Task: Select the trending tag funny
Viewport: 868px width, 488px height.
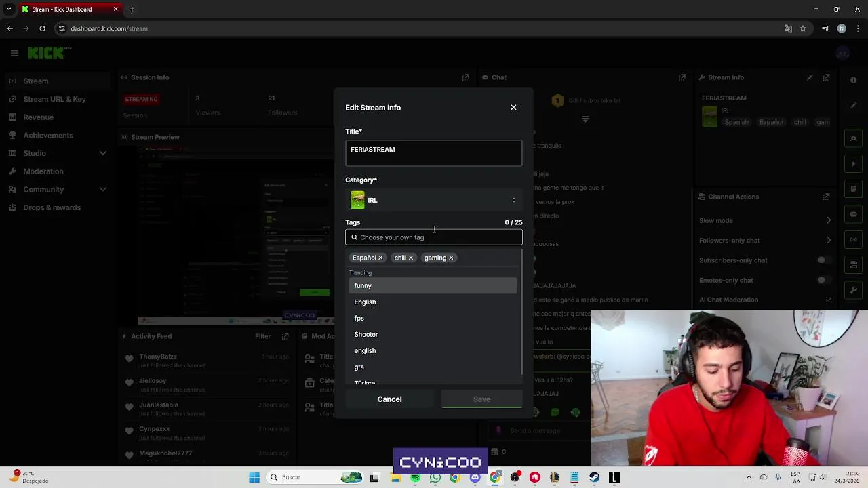Action: click(433, 285)
